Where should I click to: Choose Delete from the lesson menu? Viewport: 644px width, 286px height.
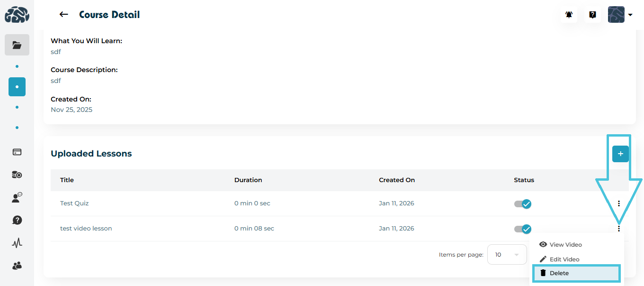[559, 273]
